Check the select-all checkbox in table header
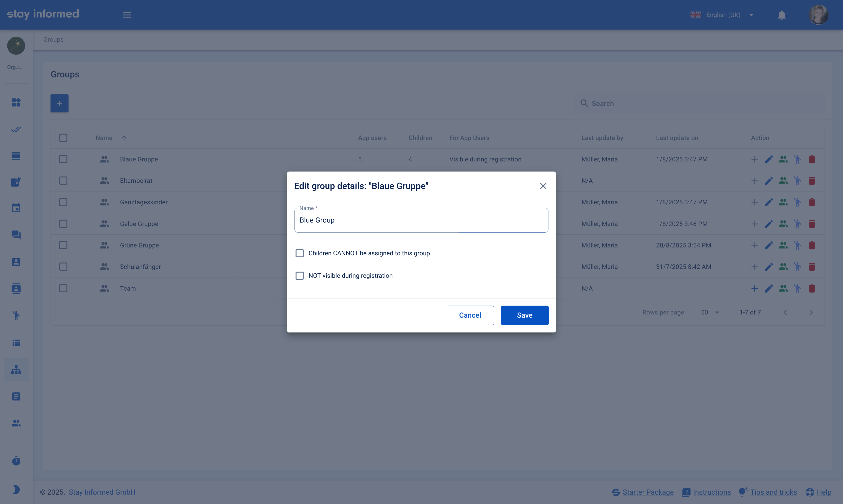Screen dimensions: 843x504 point(63,138)
